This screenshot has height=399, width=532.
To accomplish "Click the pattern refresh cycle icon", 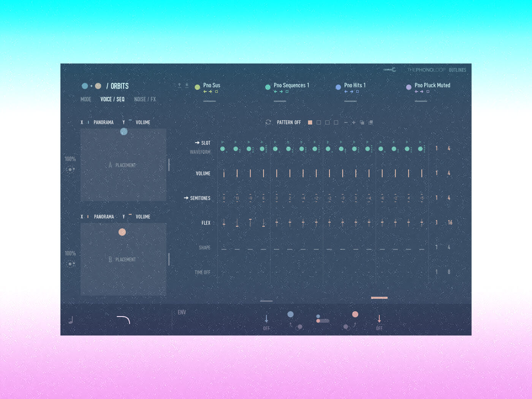I will (268, 122).
